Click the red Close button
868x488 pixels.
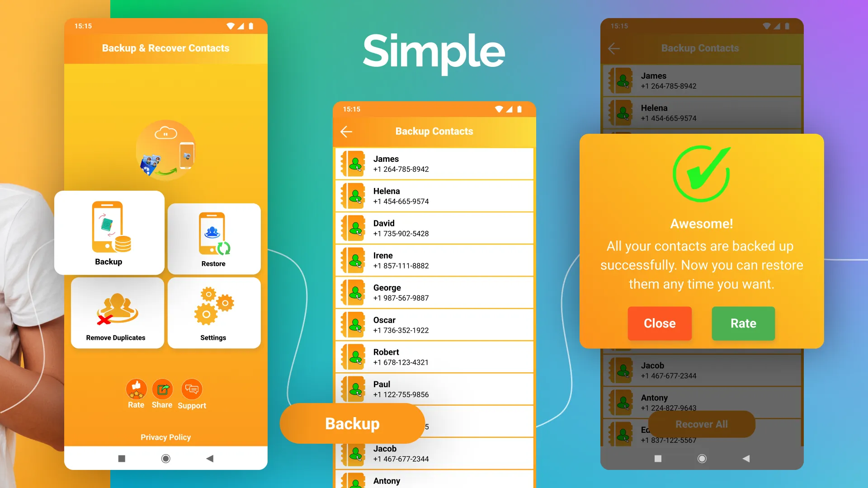click(x=659, y=323)
